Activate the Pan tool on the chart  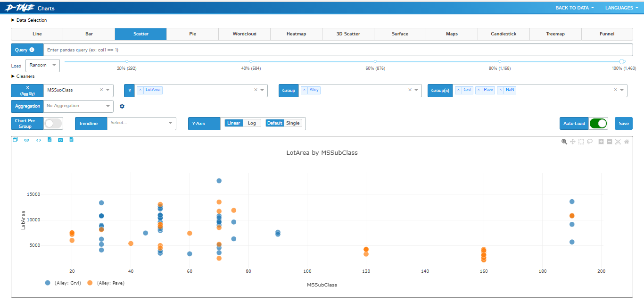[572, 141]
